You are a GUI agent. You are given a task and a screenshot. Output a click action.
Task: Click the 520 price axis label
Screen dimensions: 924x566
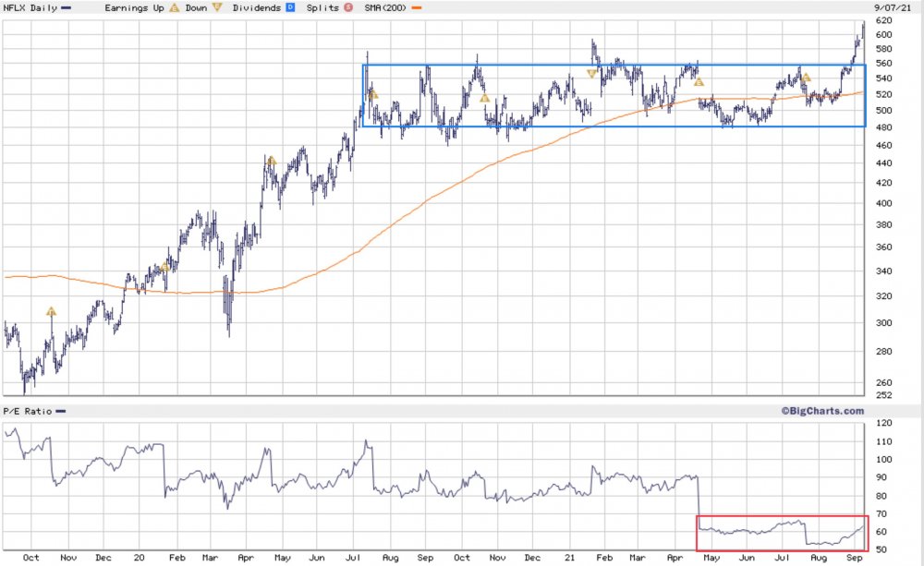(884, 94)
